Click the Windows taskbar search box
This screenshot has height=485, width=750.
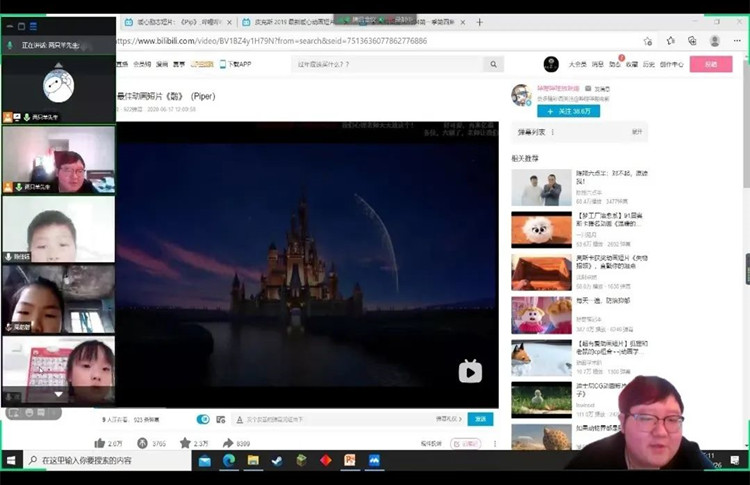(108, 460)
